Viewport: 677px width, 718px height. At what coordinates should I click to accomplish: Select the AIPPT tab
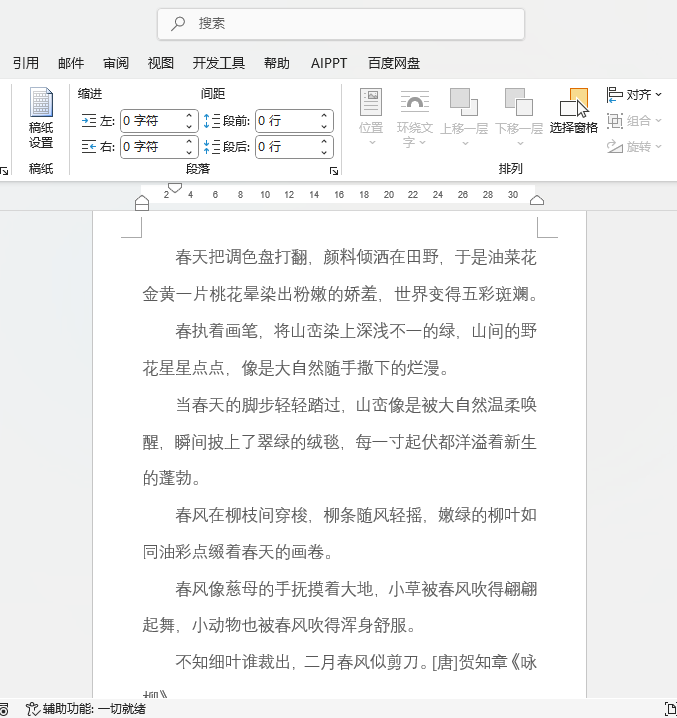[329, 63]
